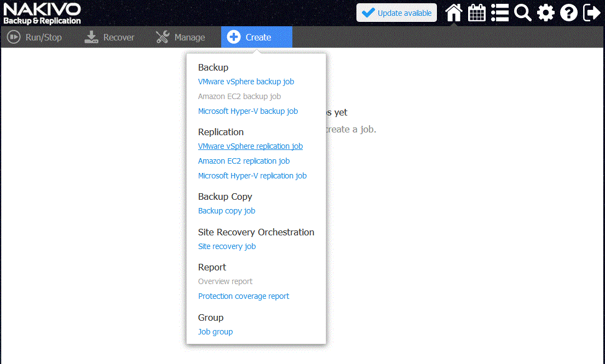The width and height of the screenshot is (605, 364).
Task: Open the Home dashboard icon
Action: [454, 13]
